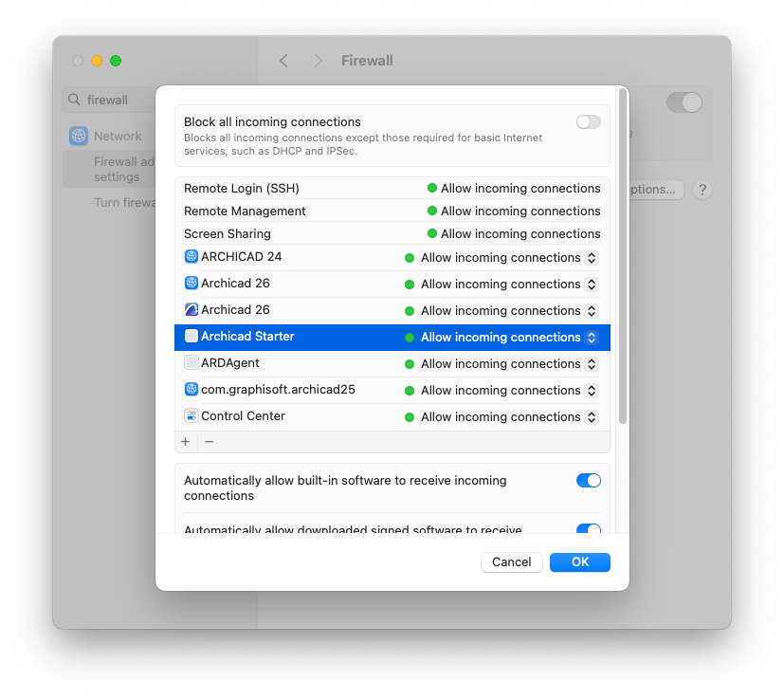The height and width of the screenshot is (699, 784).
Task: Click the yellow minimize window button
Action: tap(97, 61)
